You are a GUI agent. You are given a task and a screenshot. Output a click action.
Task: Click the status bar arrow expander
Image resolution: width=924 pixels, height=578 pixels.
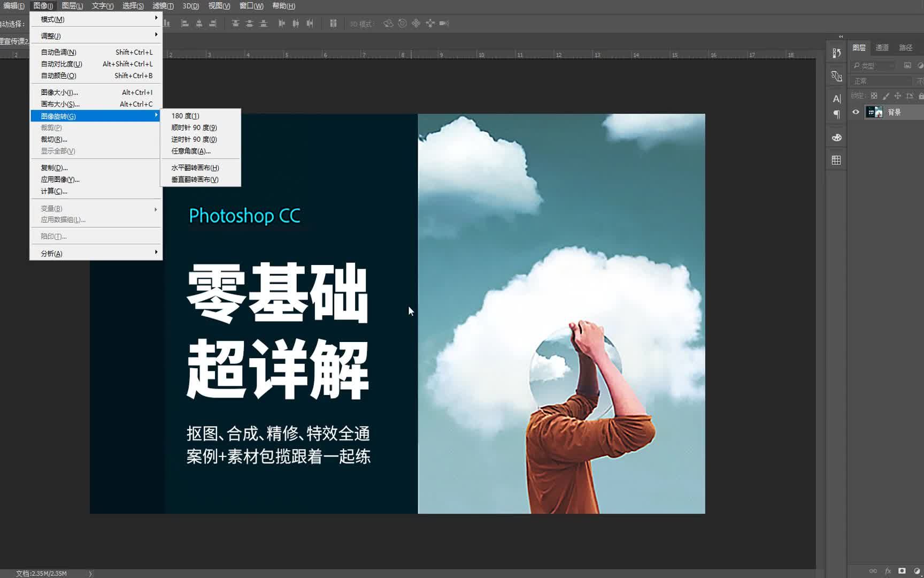coord(90,573)
